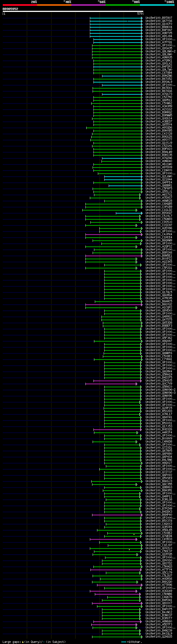Viewport: 177px width, 644px height.
Task: Click the green ~80% legend color bar
Action: point(123,5)
